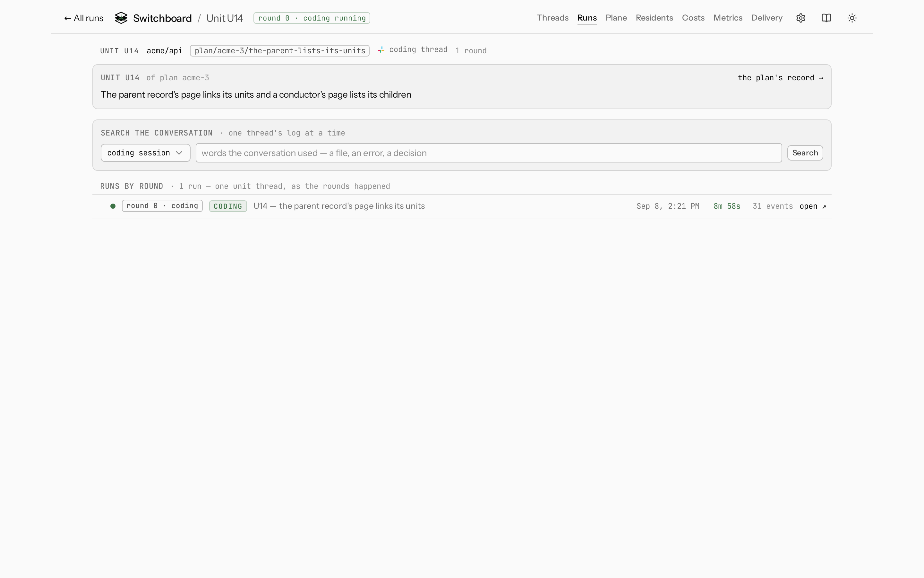Open the book docs icon
Viewport: 924px width, 578px height.
(x=826, y=18)
